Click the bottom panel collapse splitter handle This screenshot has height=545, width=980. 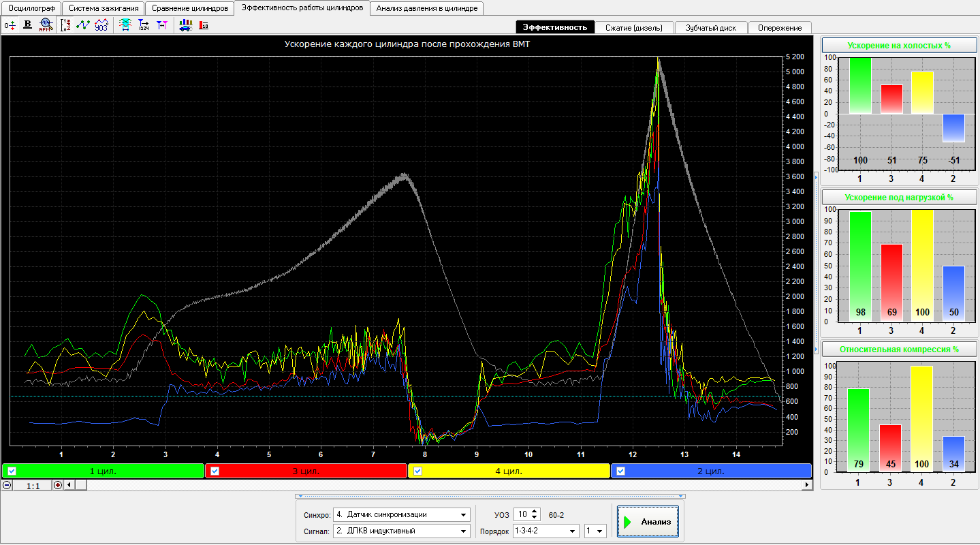click(x=490, y=496)
